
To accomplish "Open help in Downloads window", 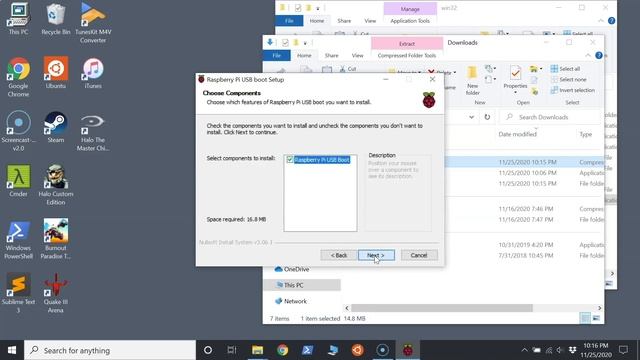I will (599, 56).
